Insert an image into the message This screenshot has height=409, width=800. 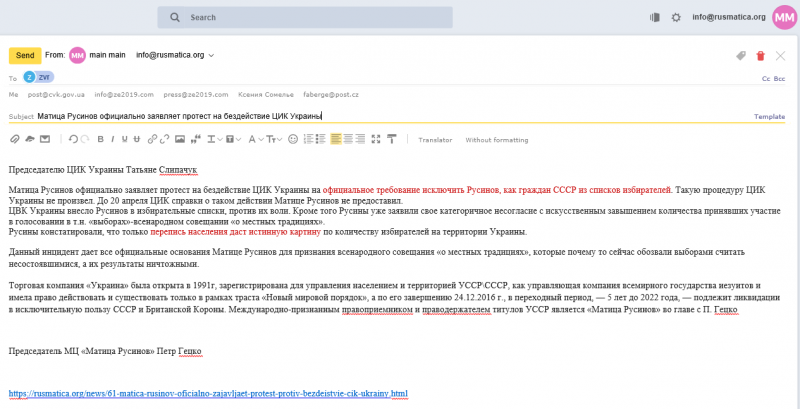180,139
